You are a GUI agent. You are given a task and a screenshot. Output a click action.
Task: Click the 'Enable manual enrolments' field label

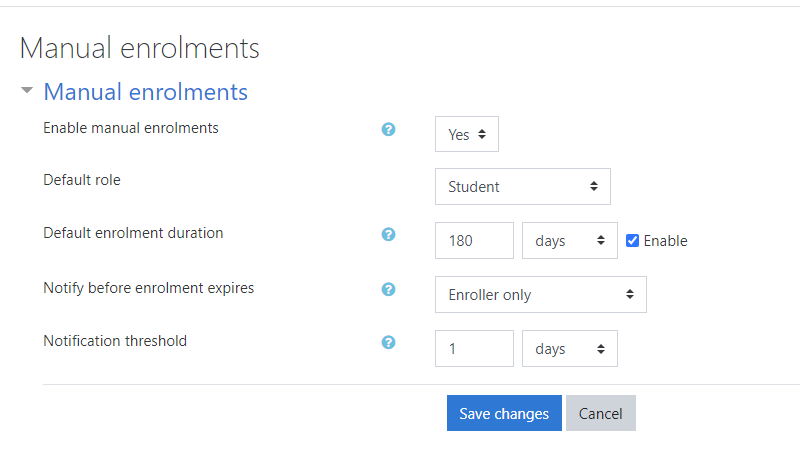(131, 128)
